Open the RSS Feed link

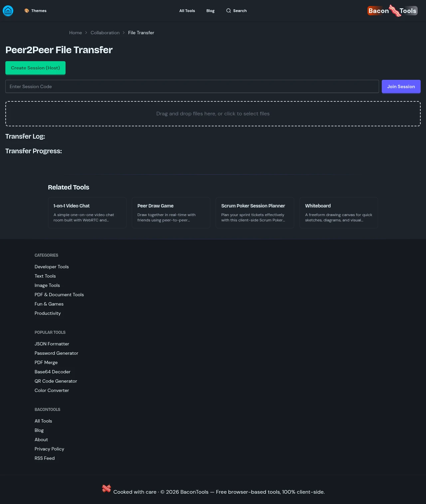(x=45, y=458)
